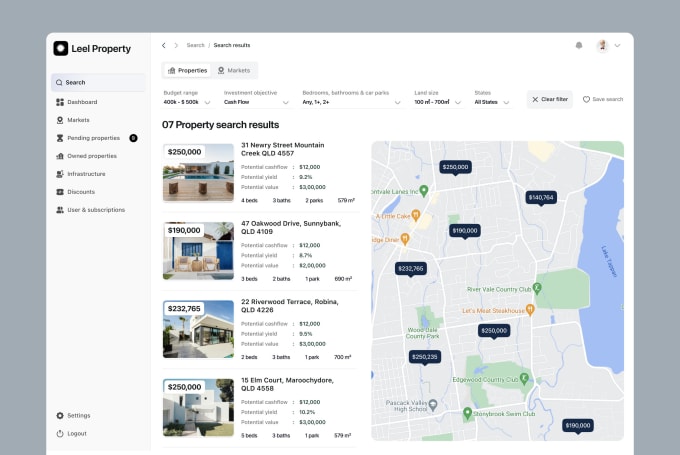The image size is (680, 455).
Task: Click the Properties tab building icon
Action: click(172, 70)
